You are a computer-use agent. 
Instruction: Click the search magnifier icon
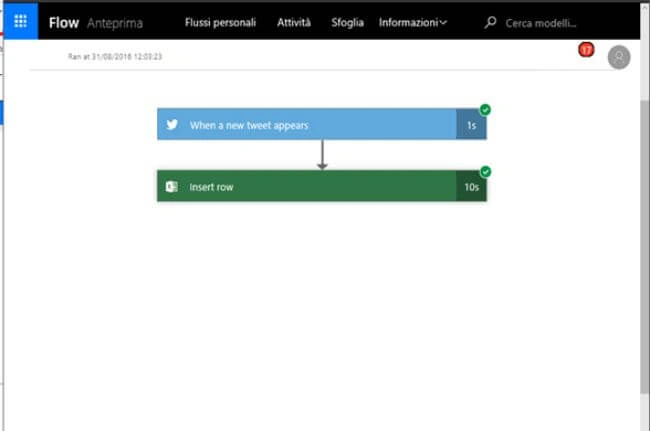pyautogui.click(x=490, y=22)
